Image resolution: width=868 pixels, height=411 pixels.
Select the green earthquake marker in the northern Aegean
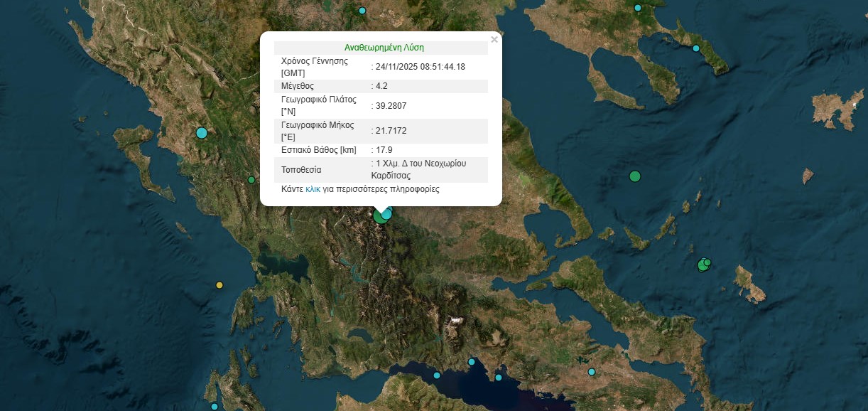[x=634, y=175]
